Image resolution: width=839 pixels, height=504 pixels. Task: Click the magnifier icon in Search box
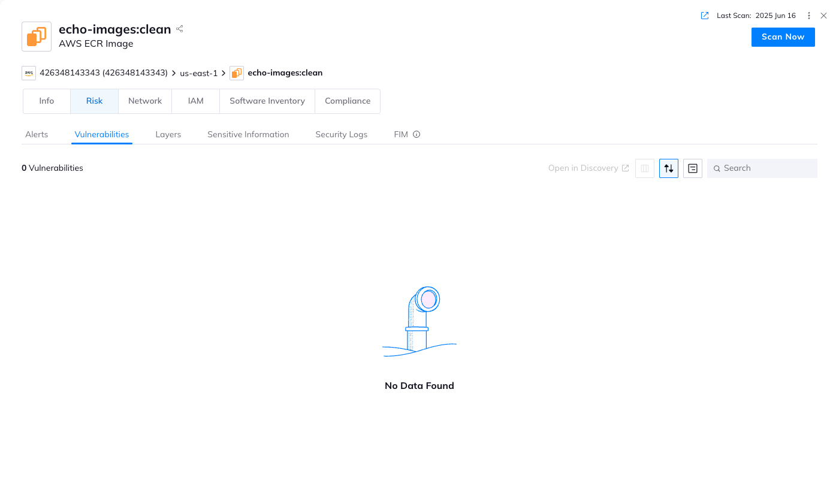pyautogui.click(x=717, y=169)
